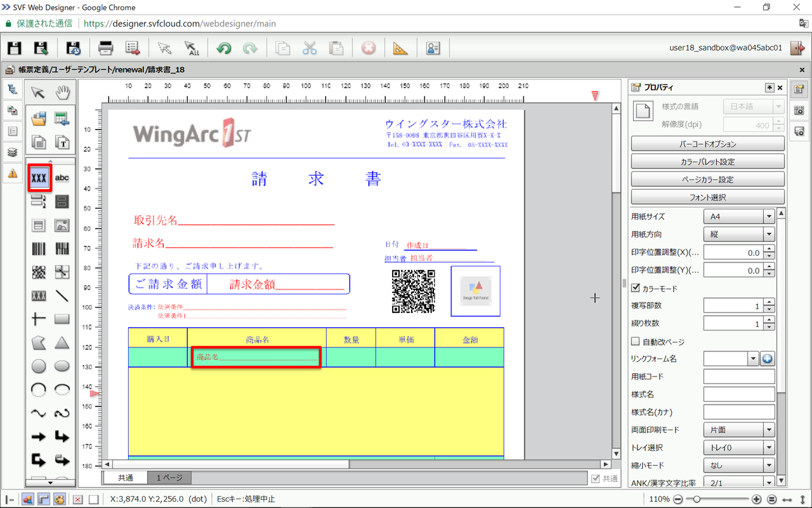The height and width of the screenshot is (508, 812).
Task: Click the 様式名 input field
Action: click(x=739, y=394)
